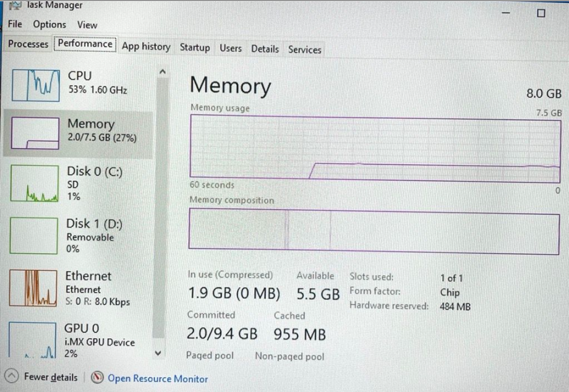
Task: Click the sidebar scroll-down arrow
Action: pos(158,352)
